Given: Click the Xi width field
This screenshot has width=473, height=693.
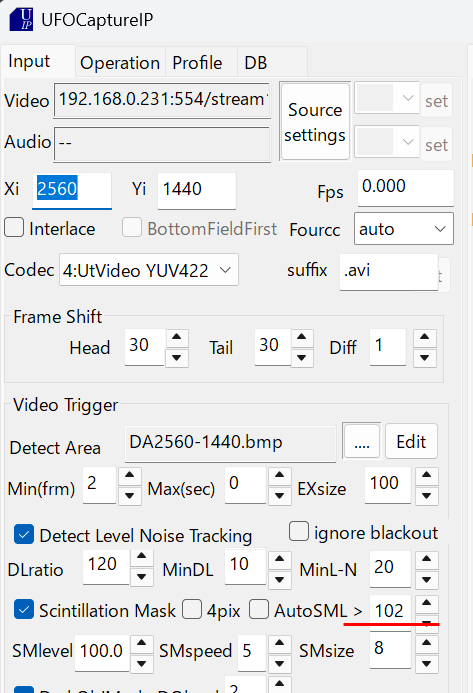Looking at the screenshot, I should 72,190.
